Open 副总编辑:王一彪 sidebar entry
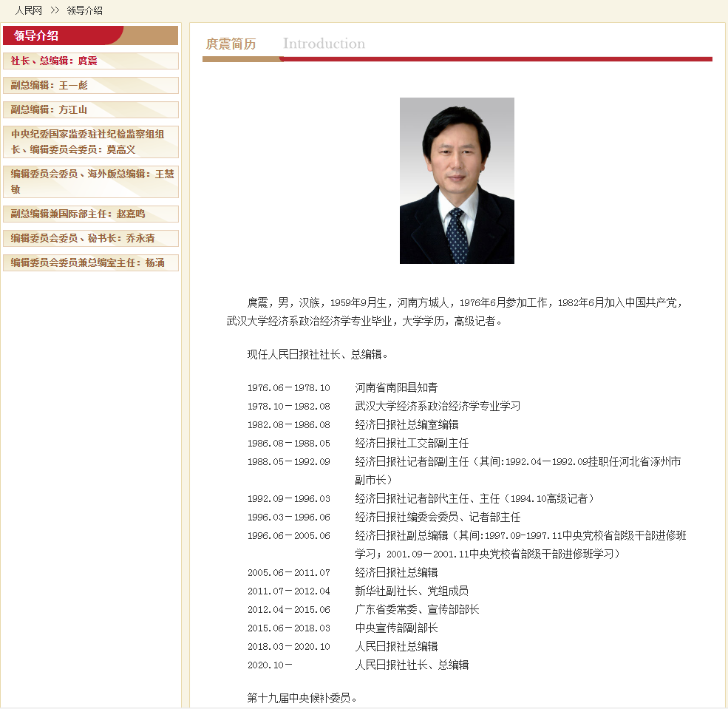Image resolution: width=728 pixels, height=709 pixels. pos(90,86)
